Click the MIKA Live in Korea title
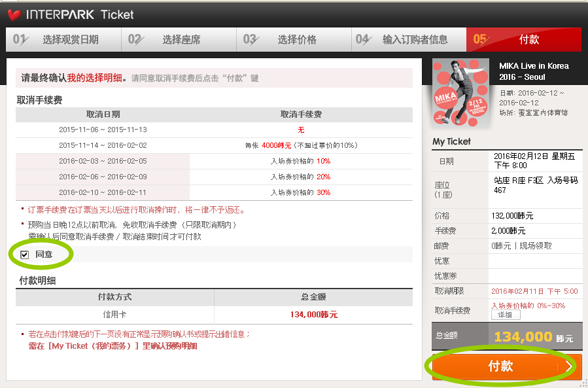This screenshot has width=588, height=388. pyautogui.click(x=534, y=71)
